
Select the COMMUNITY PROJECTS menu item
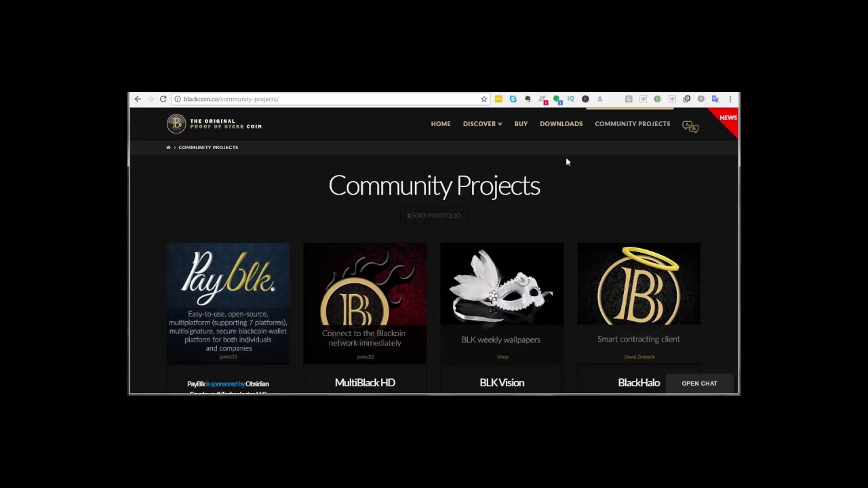click(632, 124)
